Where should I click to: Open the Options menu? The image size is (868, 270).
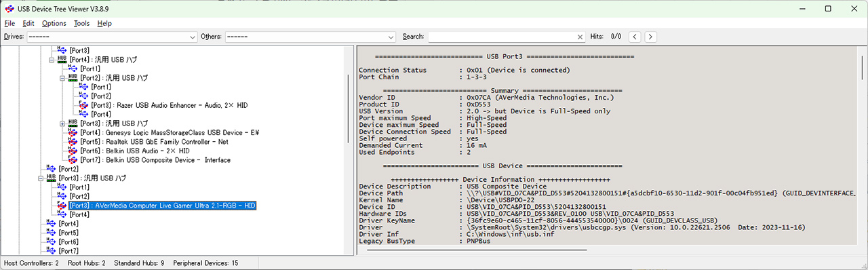point(54,23)
